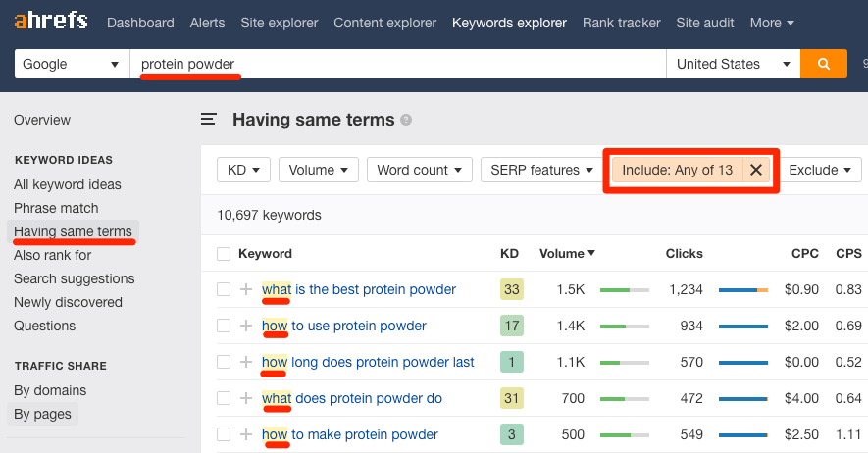Add 'how to use protein powder' via plus icon
The height and width of the screenshot is (453, 868).
coord(246,326)
